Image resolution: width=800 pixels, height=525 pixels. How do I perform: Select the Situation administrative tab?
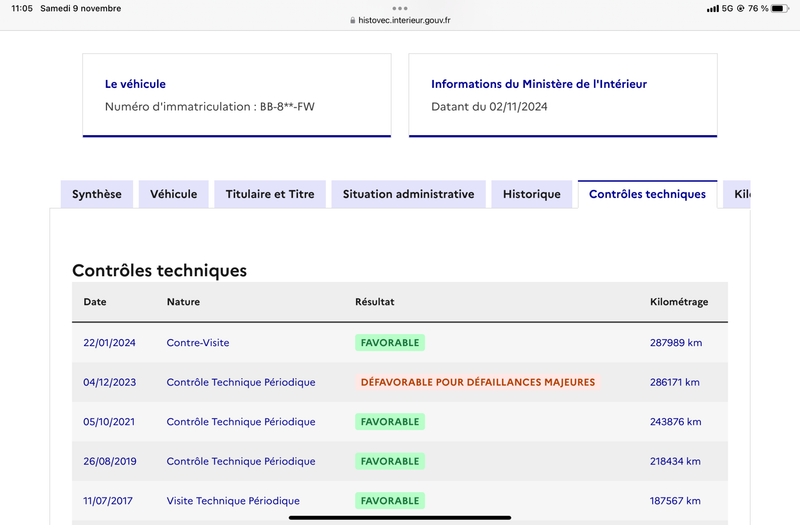[x=408, y=194]
